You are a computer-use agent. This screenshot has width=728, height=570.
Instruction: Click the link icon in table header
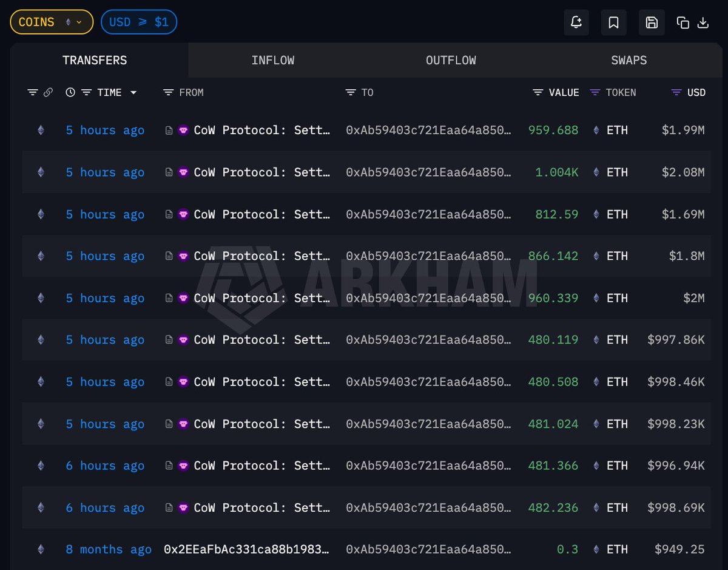[x=48, y=92]
